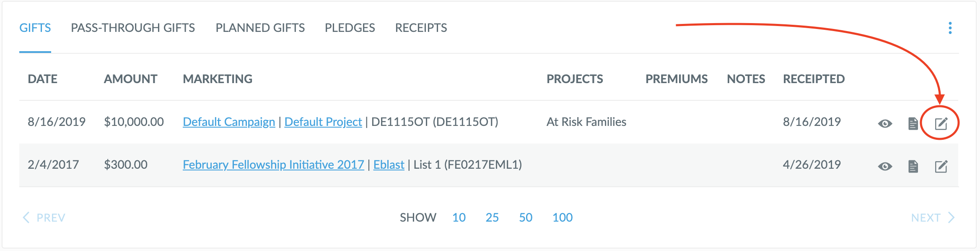Open the Default Project link
980x251 pixels.
click(323, 122)
